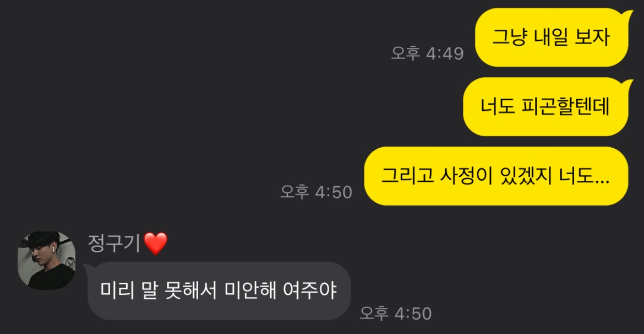The height and width of the screenshot is (334, 644).
Task: Click the 오후 4:49 timestamp
Action: [427, 53]
